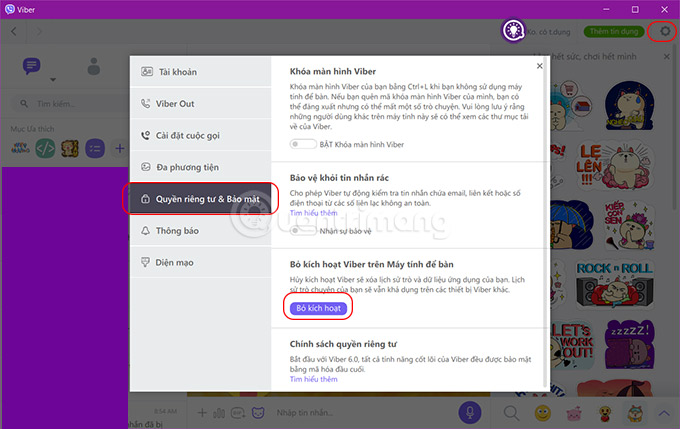Click the Thêm tín dụng button

(614, 31)
